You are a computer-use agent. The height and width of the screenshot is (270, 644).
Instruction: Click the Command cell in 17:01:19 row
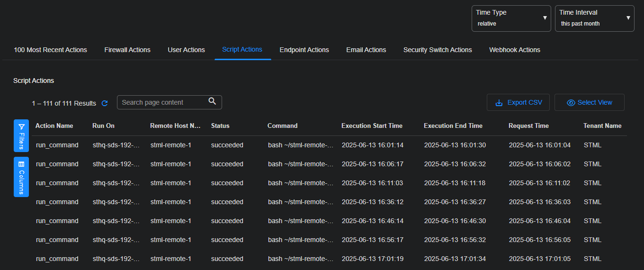click(301, 259)
